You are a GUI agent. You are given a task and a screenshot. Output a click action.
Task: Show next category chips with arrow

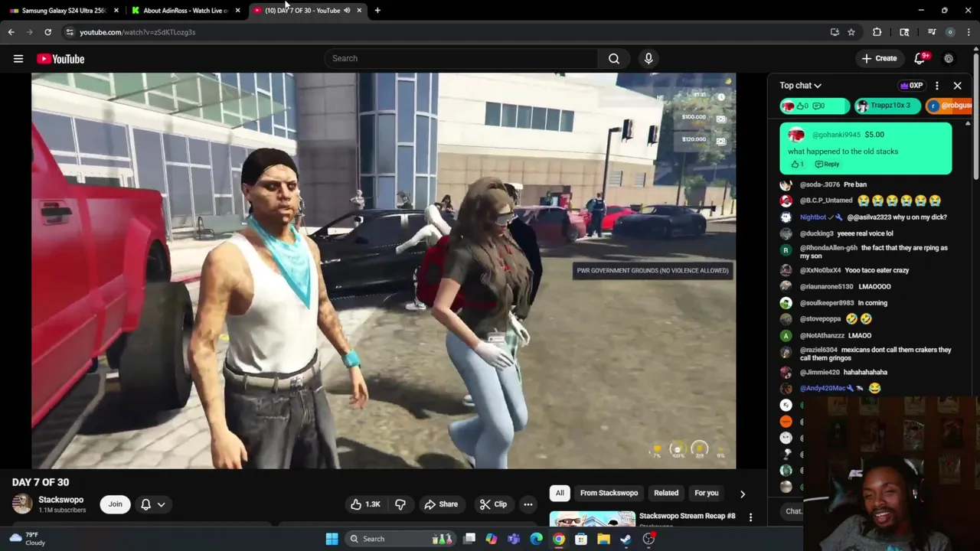(742, 494)
